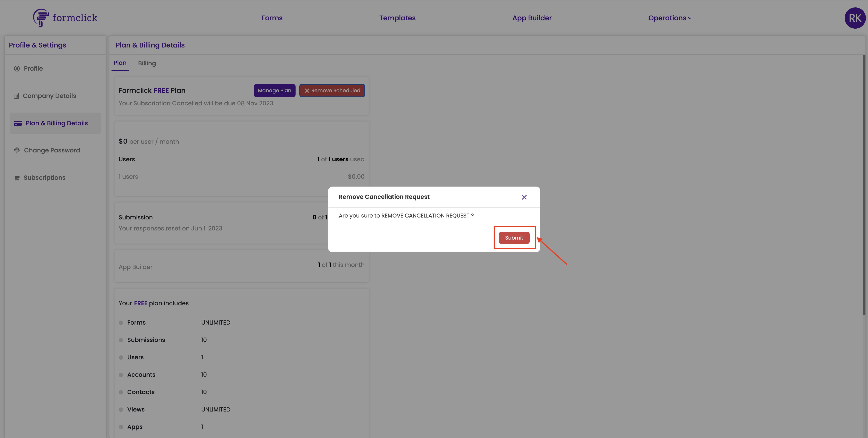Expand the Operations dropdown menu

[x=670, y=18]
